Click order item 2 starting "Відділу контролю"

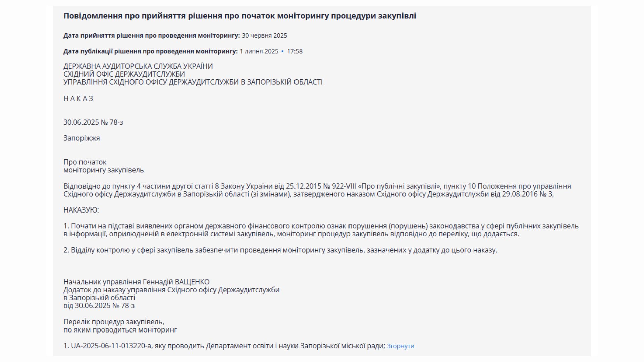(x=280, y=250)
